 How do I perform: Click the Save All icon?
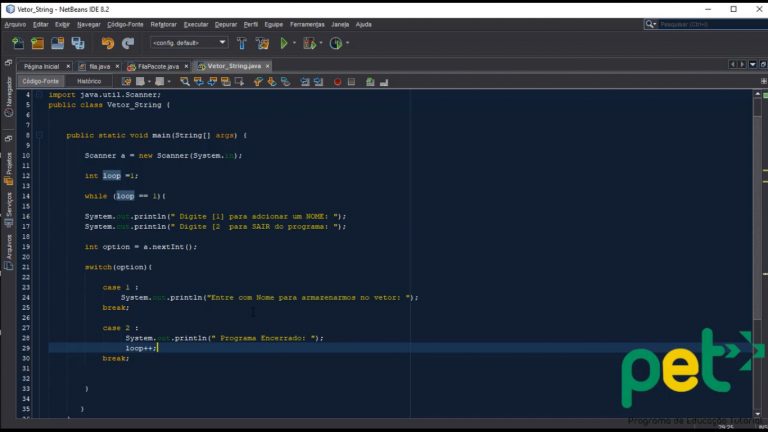point(77,43)
